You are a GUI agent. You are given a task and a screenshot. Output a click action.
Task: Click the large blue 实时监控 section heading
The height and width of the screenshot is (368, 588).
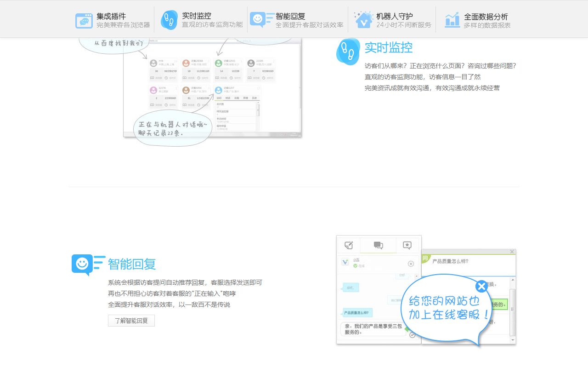[389, 47]
